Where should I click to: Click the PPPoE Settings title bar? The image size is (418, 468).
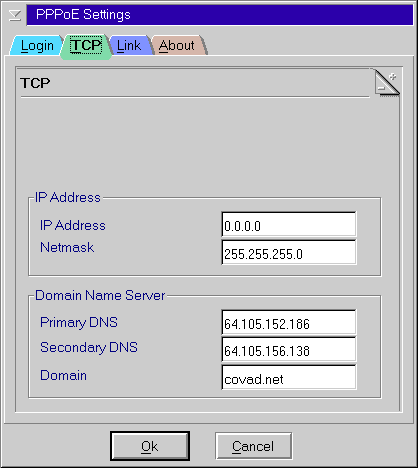pyautogui.click(x=219, y=15)
